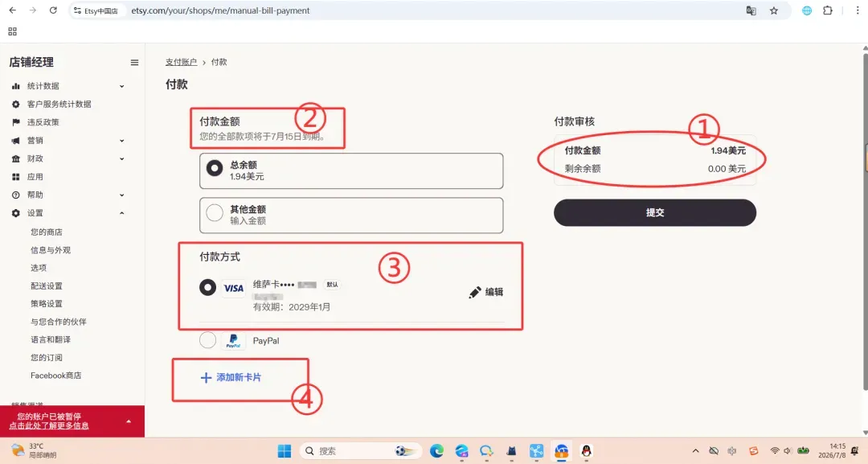Click the browser forward arrow
This screenshot has width=868, height=464.
tap(33, 10)
